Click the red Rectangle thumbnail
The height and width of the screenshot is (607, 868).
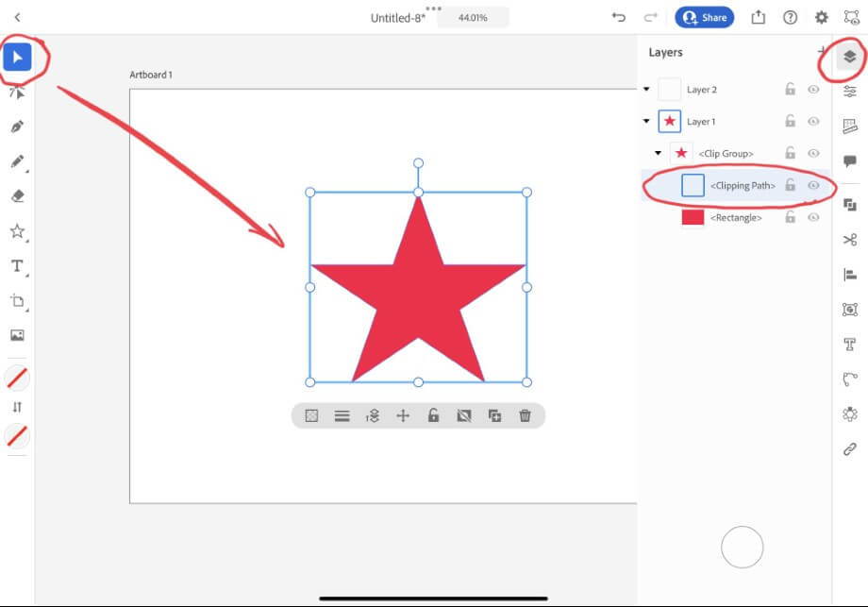693,217
